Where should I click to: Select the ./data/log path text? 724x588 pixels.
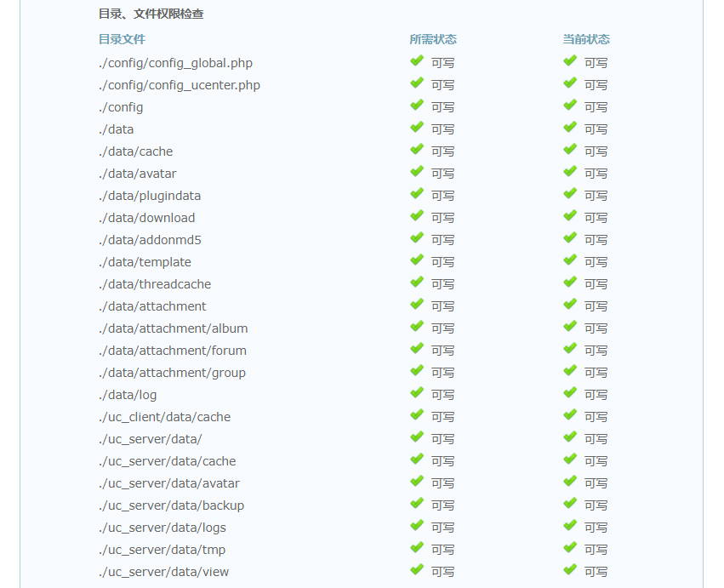pos(128,395)
